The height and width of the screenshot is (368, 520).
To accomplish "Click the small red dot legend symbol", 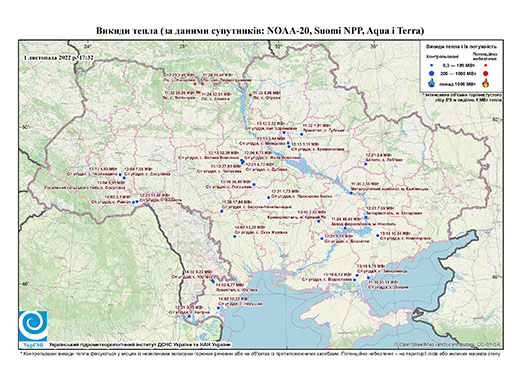I will 485,65.
